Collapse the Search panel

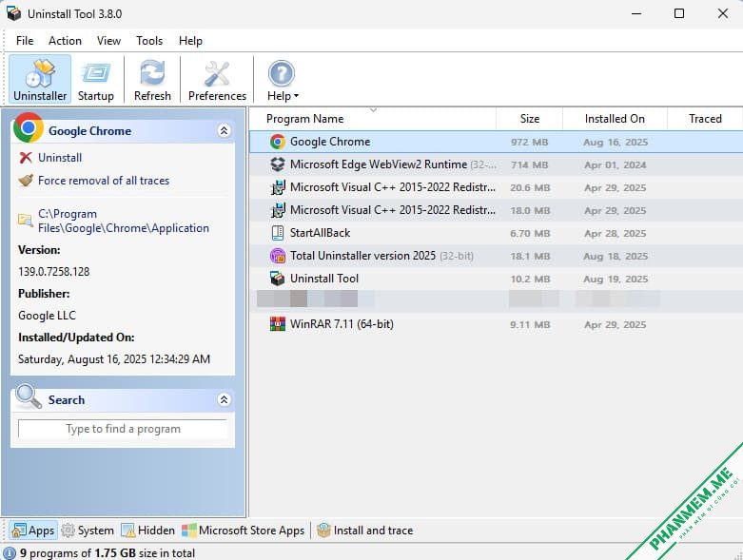(224, 399)
